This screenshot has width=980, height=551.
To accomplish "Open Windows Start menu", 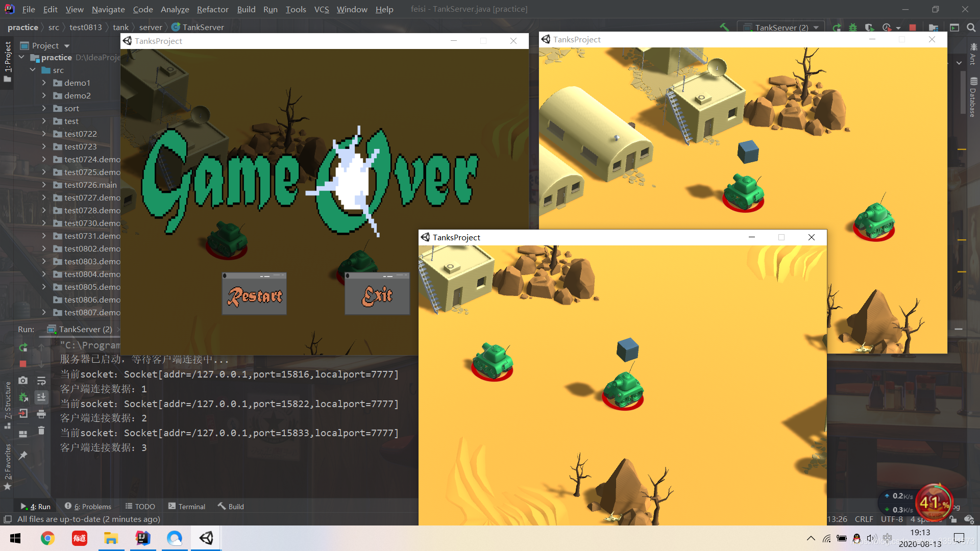I will coord(15,538).
